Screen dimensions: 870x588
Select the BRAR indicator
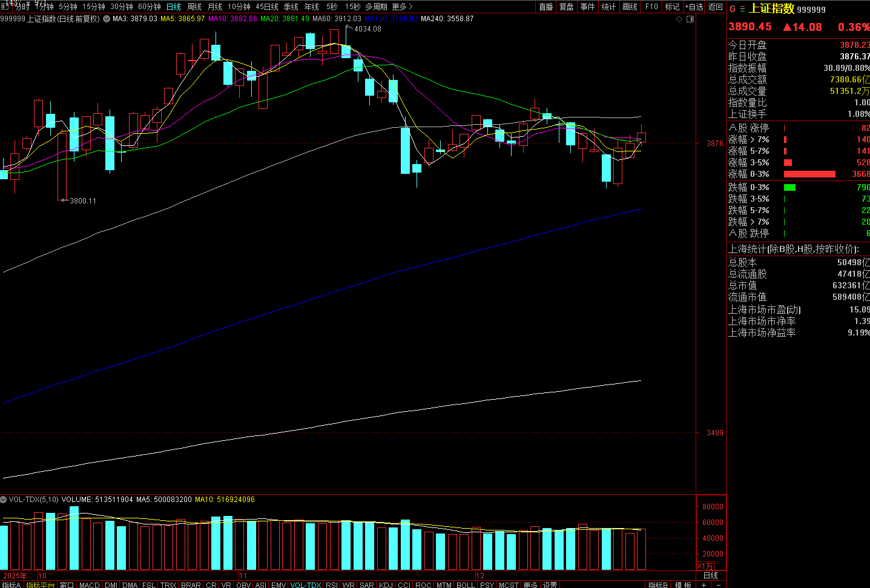point(191,584)
